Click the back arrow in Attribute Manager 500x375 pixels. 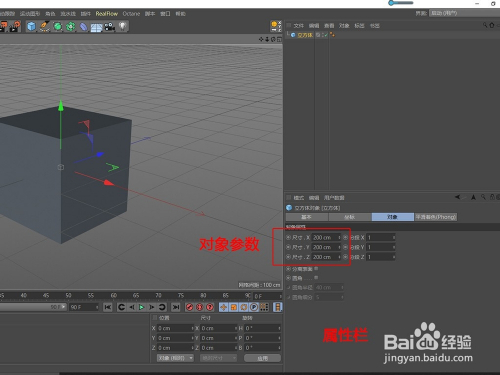click(458, 197)
